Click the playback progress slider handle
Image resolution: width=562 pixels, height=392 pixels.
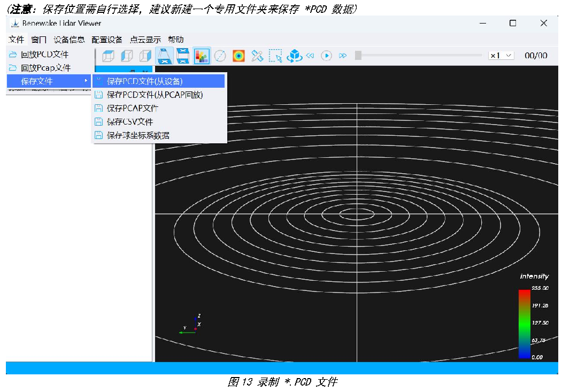click(x=358, y=56)
